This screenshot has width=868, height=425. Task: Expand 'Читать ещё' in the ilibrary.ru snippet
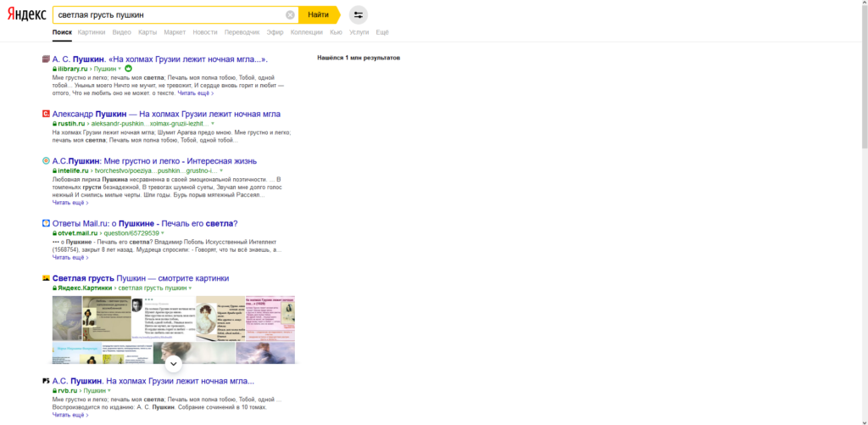coord(196,93)
